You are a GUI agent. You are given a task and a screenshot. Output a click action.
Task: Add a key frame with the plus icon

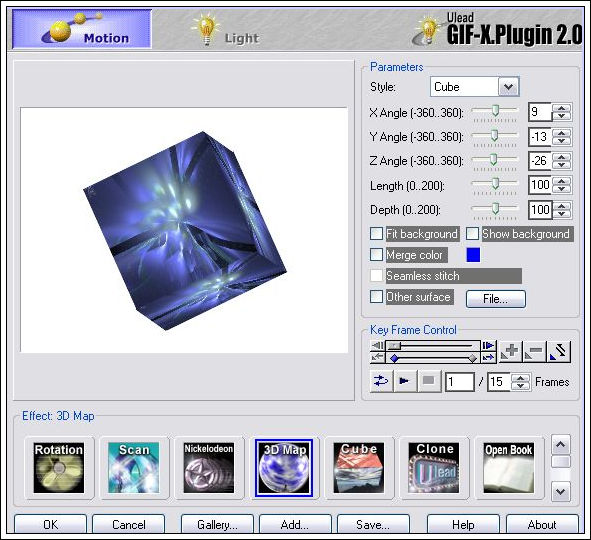(x=511, y=352)
